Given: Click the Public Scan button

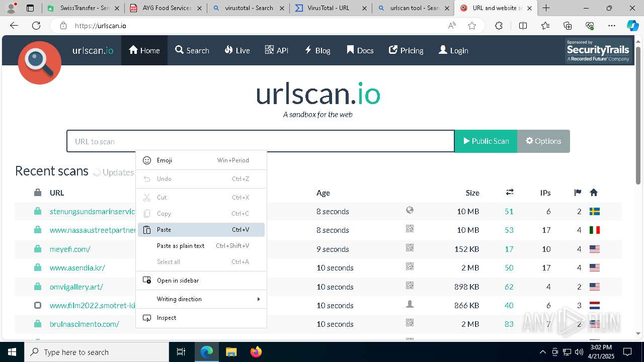Looking at the screenshot, I should 486,141.
